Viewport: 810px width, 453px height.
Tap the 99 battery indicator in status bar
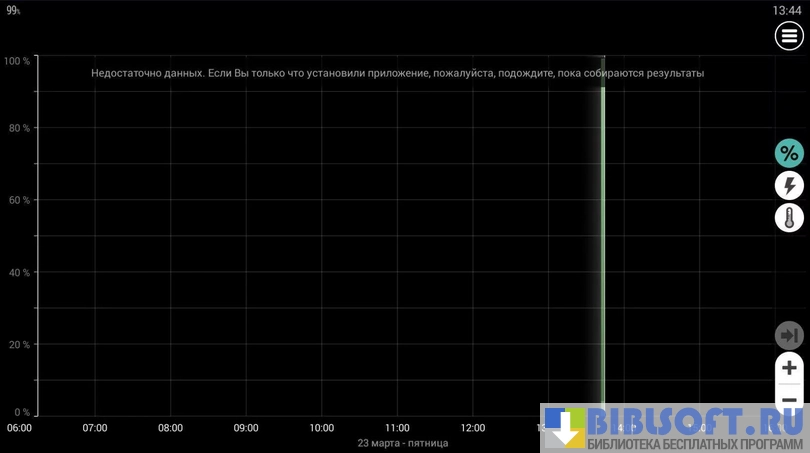click(13, 10)
